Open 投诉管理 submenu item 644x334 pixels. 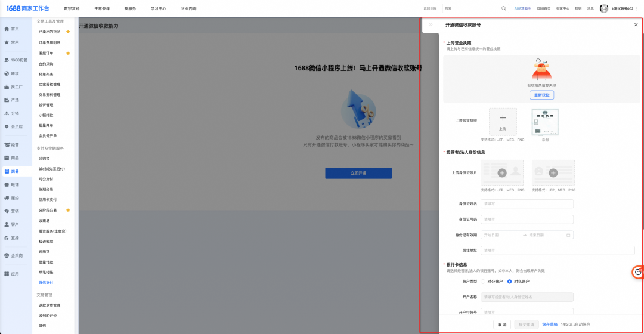pyautogui.click(x=46, y=105)
